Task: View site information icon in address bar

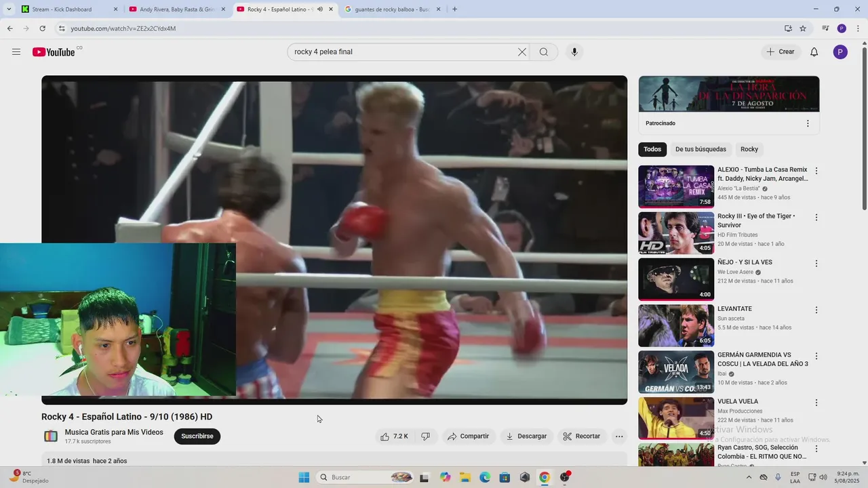Action: point(62,28)
